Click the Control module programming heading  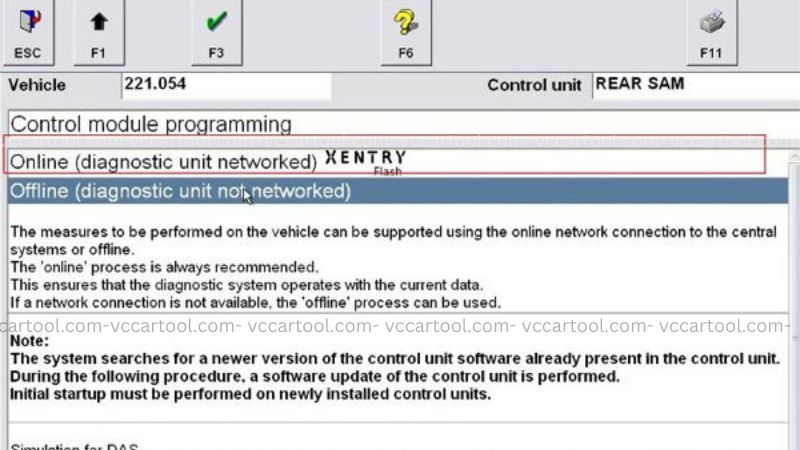point(151,124)
